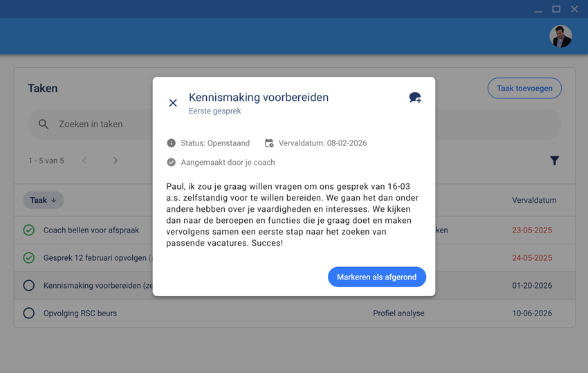Go to the previous page of tasks

pyautogui.click(x=84, y=161)
